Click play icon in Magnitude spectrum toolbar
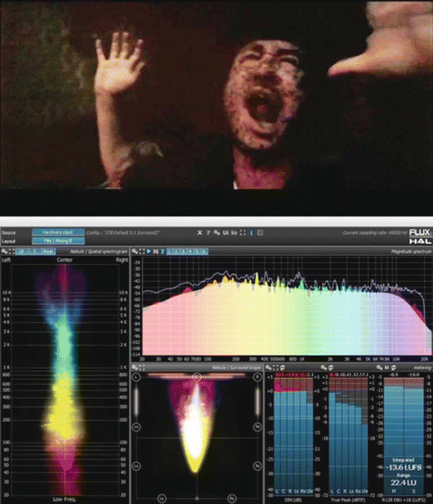 [148, 251]
